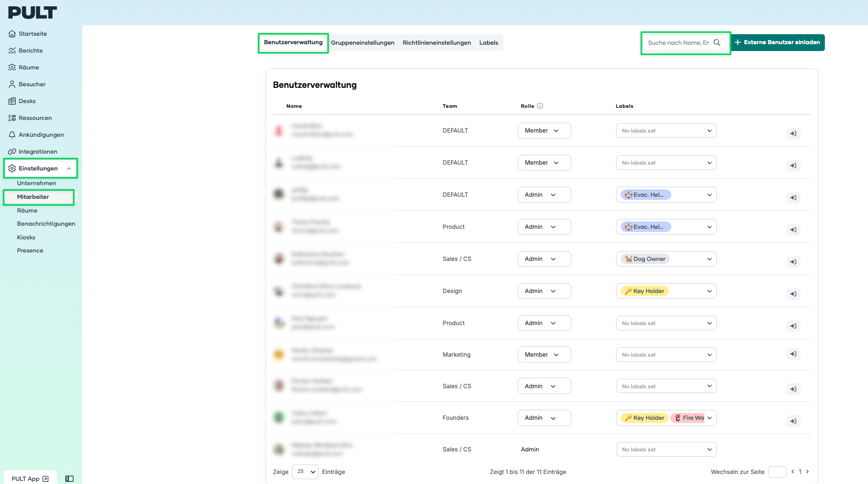Click the magnifier icon in the search box
Viewport: 868px width, 484px height.
(x=717, y=43)
